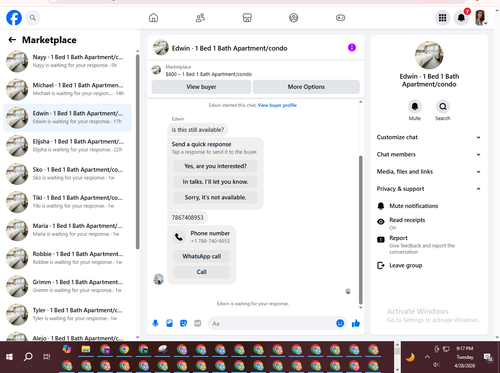Open Tiki conversation in chat list
Screen dimensions: 500x373
pos(68,202)
